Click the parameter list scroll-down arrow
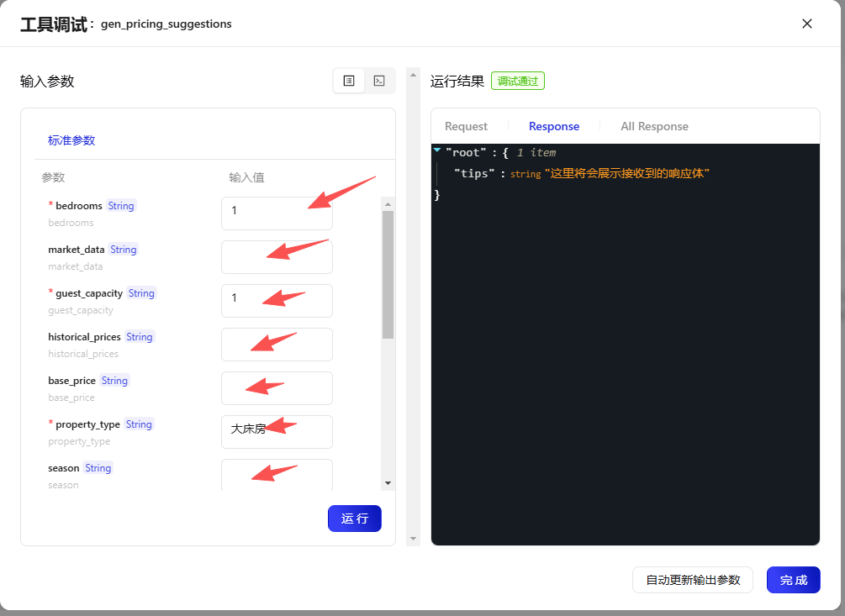 click(388, 483)
